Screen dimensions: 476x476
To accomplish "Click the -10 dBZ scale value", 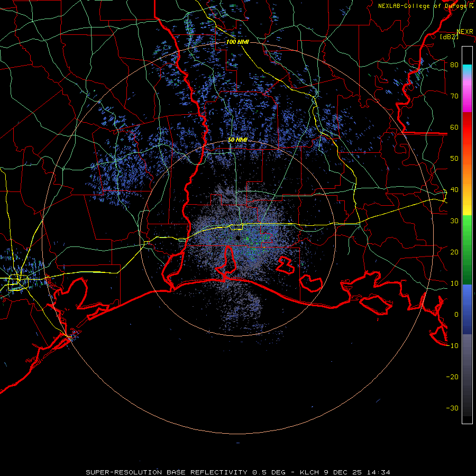I will 452,345.
